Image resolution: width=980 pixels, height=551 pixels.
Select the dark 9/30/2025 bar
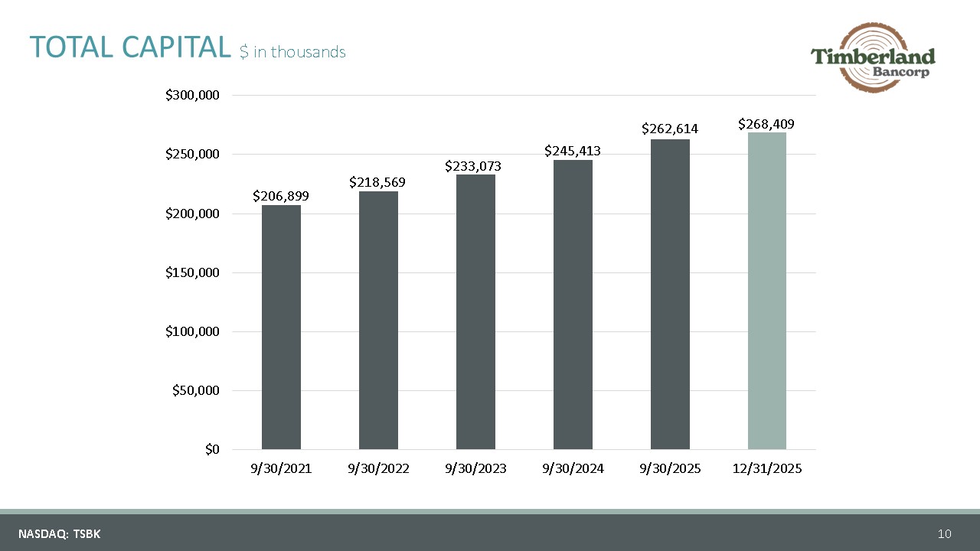coord(670,294)
